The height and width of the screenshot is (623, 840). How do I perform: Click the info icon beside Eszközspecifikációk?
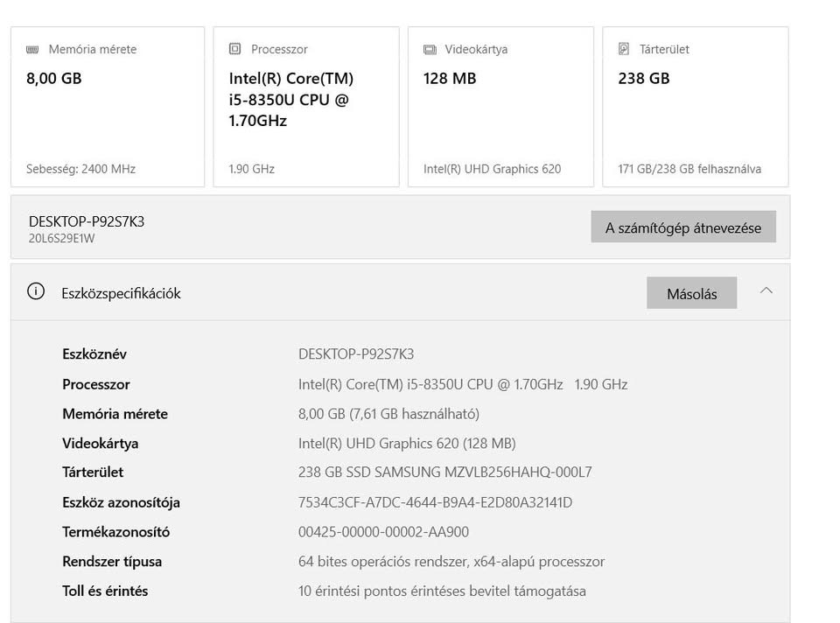point(36,292)
